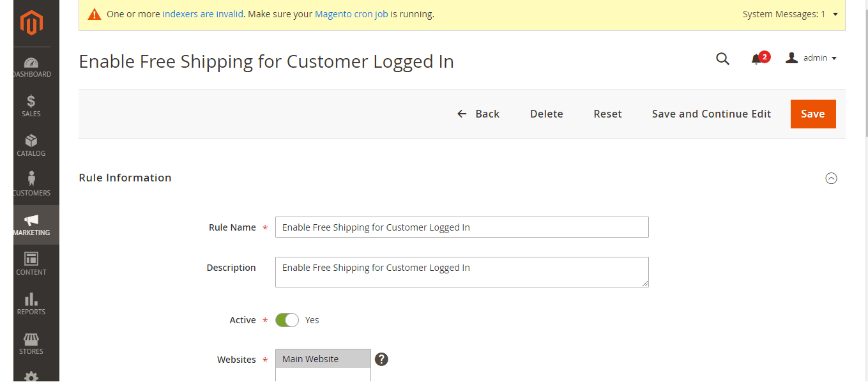
Task: Click Save and Continue Edit
Action: pos(711,114)
